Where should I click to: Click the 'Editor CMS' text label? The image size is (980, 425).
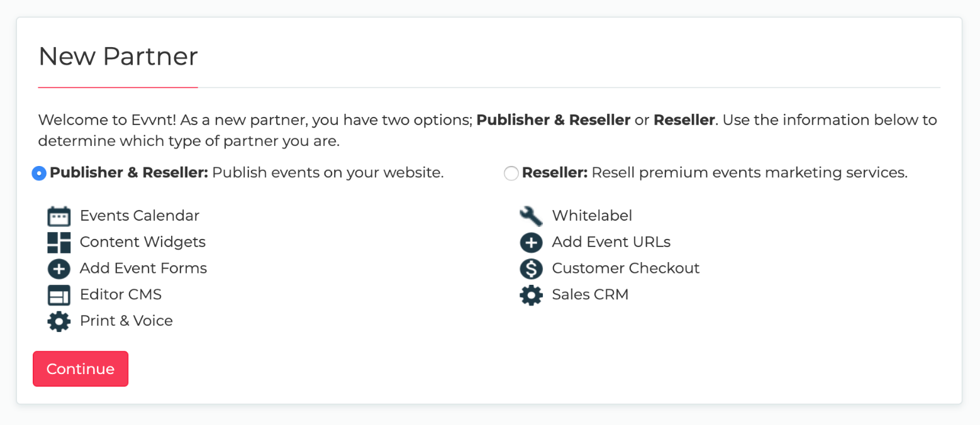coord(121,295)
